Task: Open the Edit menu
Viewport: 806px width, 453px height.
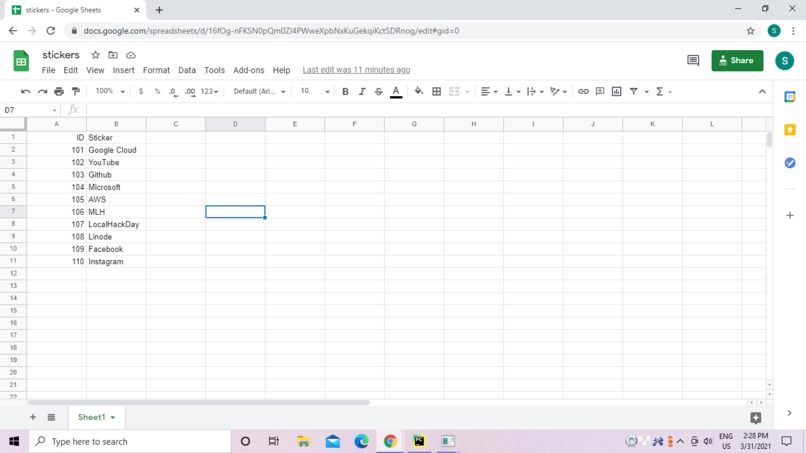Action: pos(70,70)
